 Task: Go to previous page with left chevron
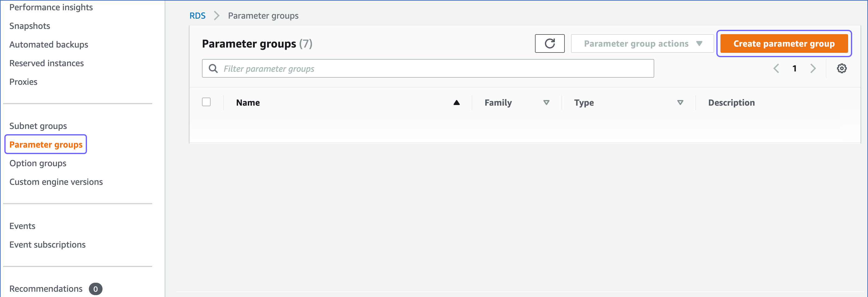pos(776,68)
